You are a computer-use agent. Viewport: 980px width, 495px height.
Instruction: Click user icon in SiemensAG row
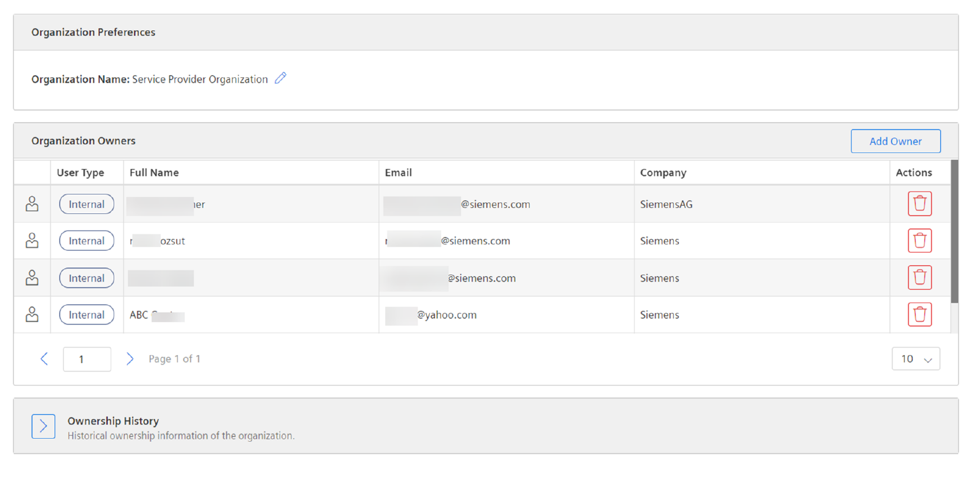32,204
